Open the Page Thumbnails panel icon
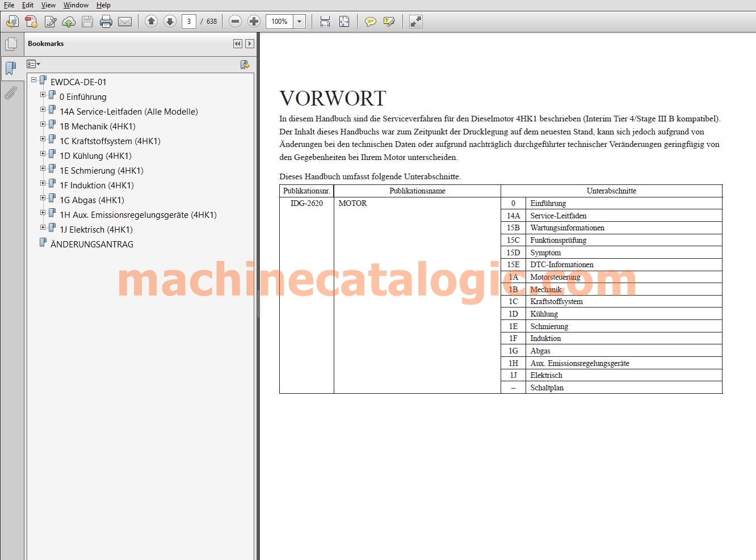Viewport: 756px width, 560px height. tap(11, 44)
